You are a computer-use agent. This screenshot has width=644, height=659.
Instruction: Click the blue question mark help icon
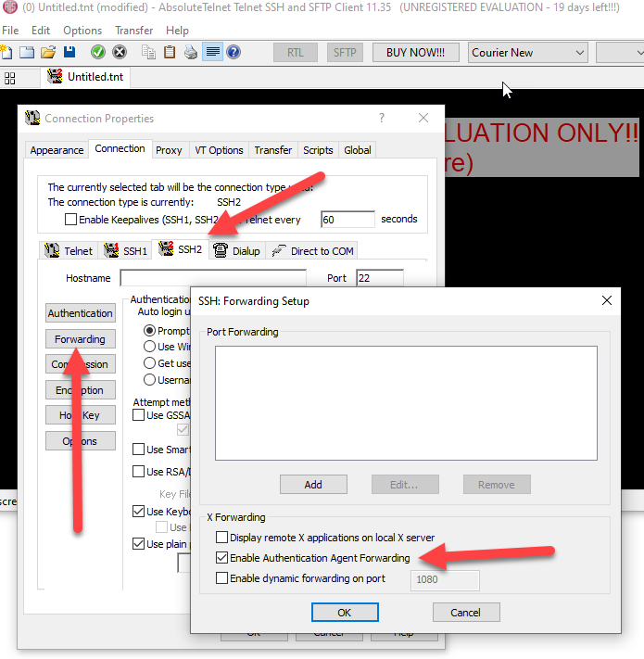tap(234, 52)
